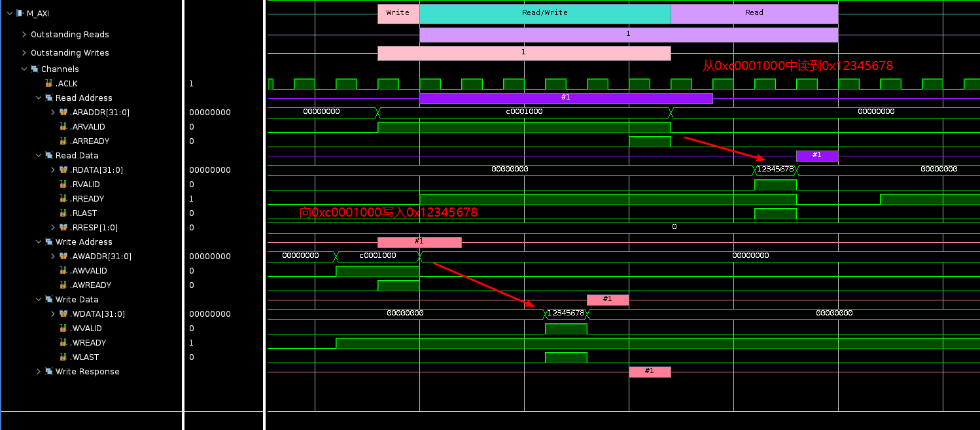The height and width of the screenshot is (430, 980).
Task: Click the RREADY signal icon
Action: (63, 198)
